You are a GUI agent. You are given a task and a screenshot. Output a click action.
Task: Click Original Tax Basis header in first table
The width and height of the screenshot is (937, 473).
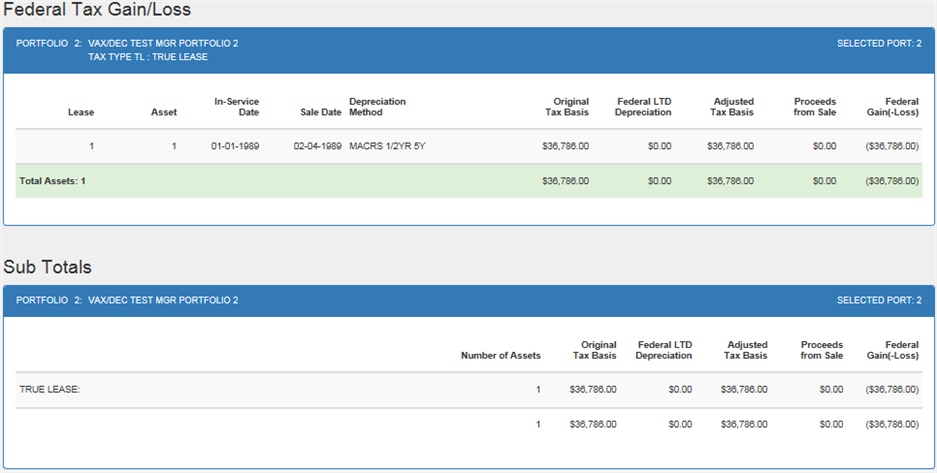pyautogui.click(x=567, y=107)
